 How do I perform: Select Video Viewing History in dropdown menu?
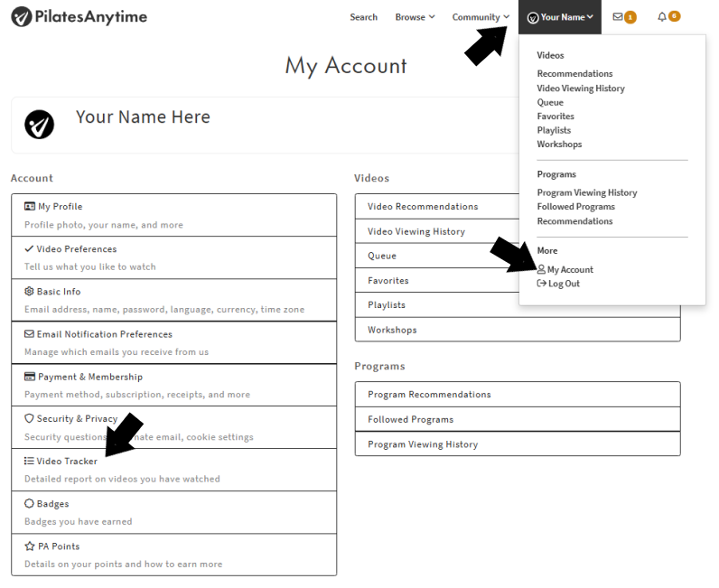(581, 89)
